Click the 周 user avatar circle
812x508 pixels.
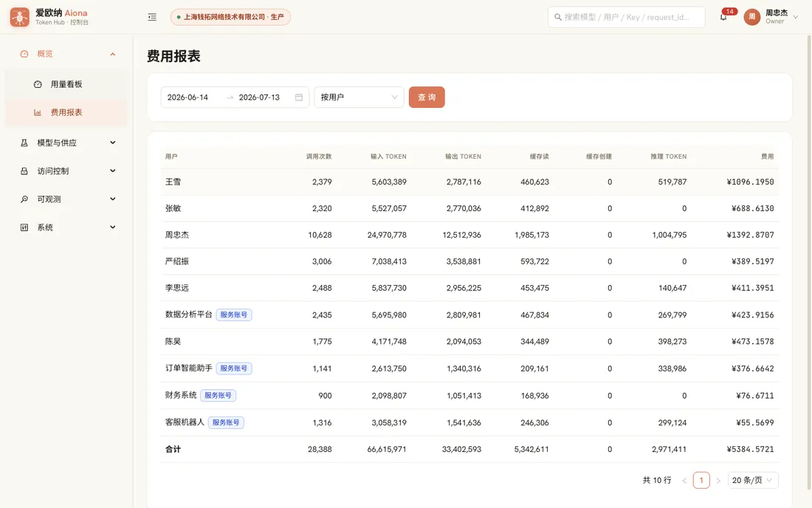tap(752, 17)
